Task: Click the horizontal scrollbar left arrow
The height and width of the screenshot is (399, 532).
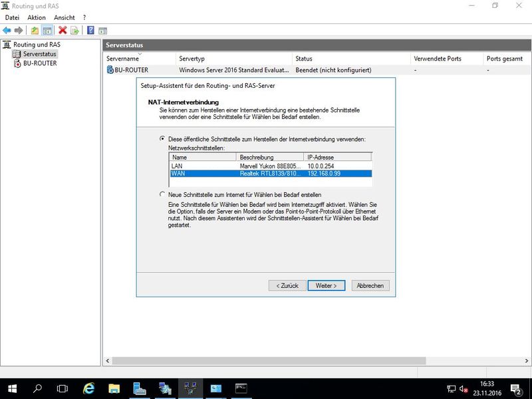Action: [108, 360]
